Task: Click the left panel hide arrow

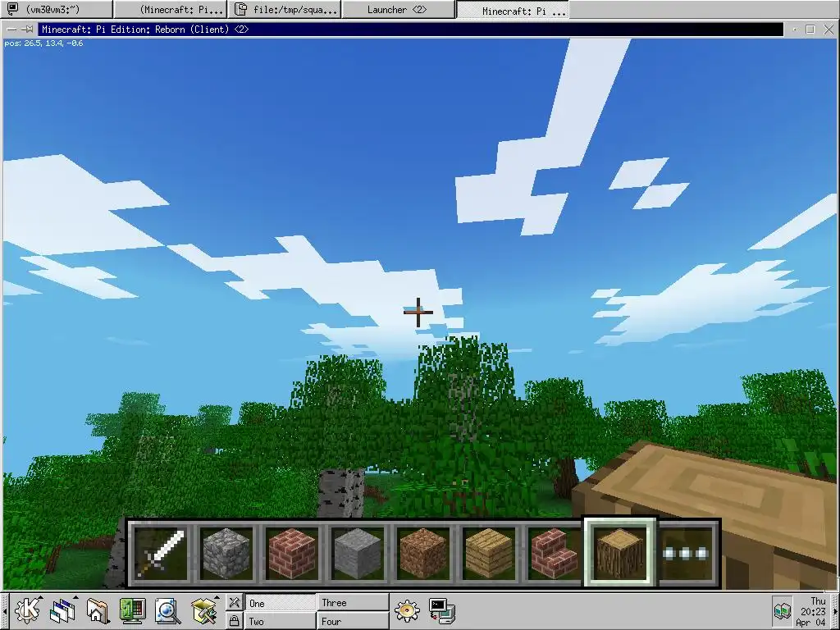Action: [4, 611]
